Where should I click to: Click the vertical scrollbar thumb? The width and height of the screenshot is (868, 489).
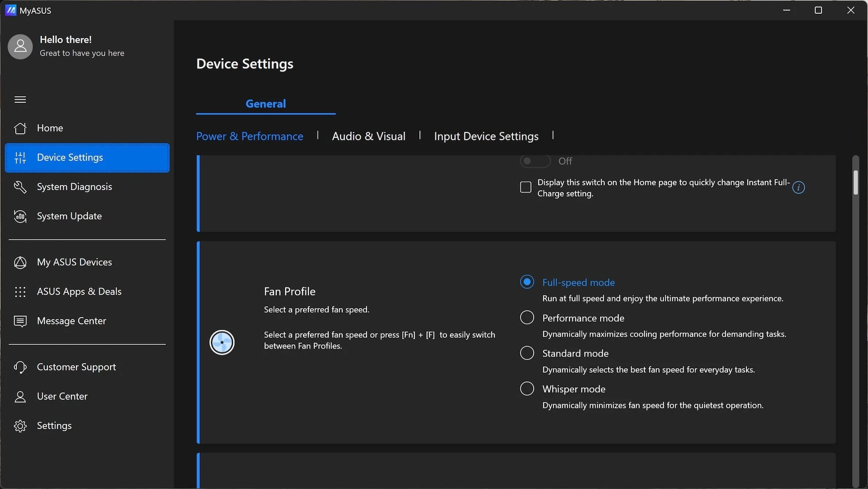[855, 182]
